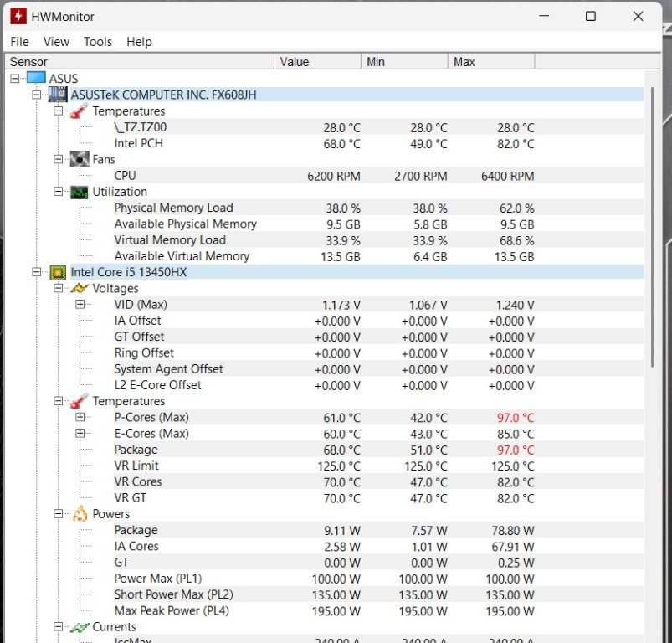Click the ASUSTeK motherboard icon
Image resolution: width=672 pixels, height=643 pixels.
coord(59,95)
